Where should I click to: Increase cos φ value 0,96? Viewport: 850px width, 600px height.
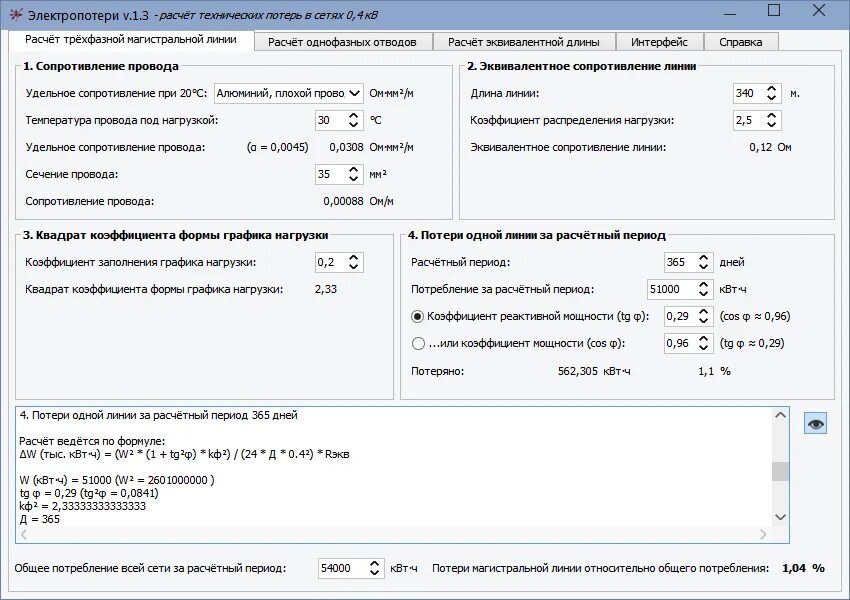point(703,339)
